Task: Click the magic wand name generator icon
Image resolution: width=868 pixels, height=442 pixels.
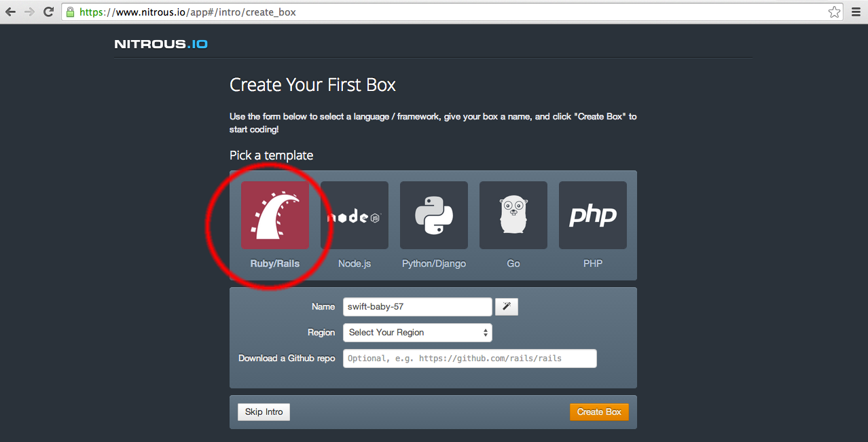Action: [507, 307]
